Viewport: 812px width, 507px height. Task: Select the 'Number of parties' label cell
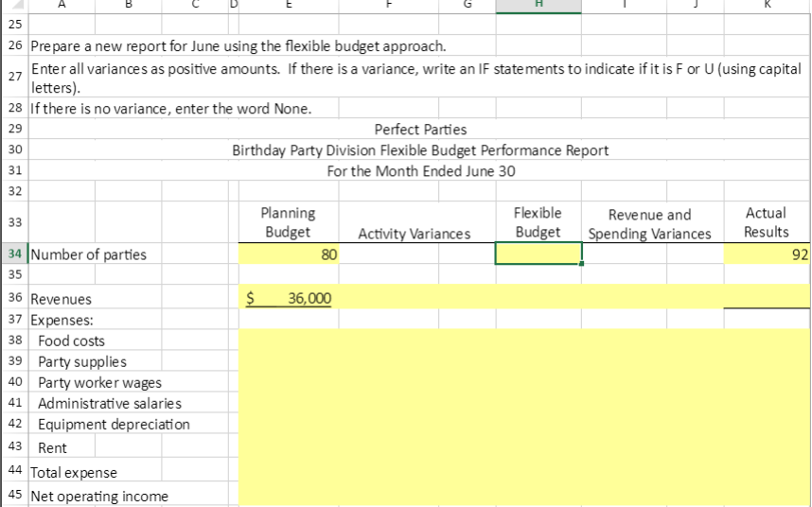(89, 254)
